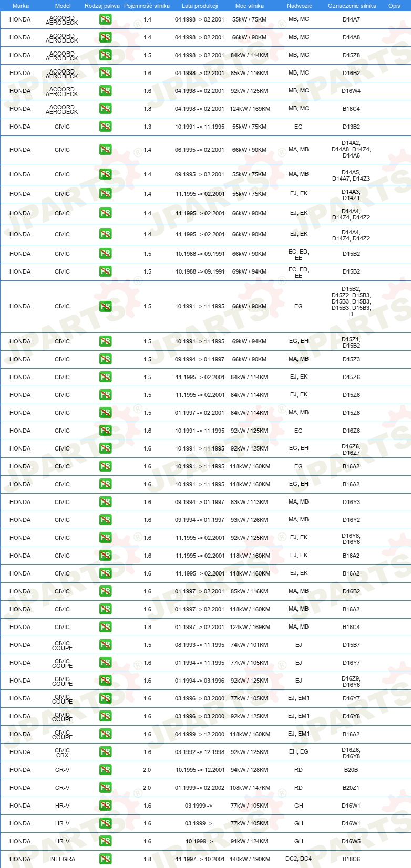Select the INTEGRA model cell
411x868 pixels.
coord(62,859)
